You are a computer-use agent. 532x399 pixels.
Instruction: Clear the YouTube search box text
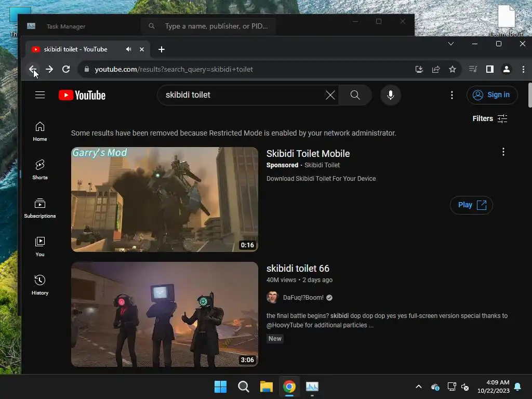[x=330, y=95]
